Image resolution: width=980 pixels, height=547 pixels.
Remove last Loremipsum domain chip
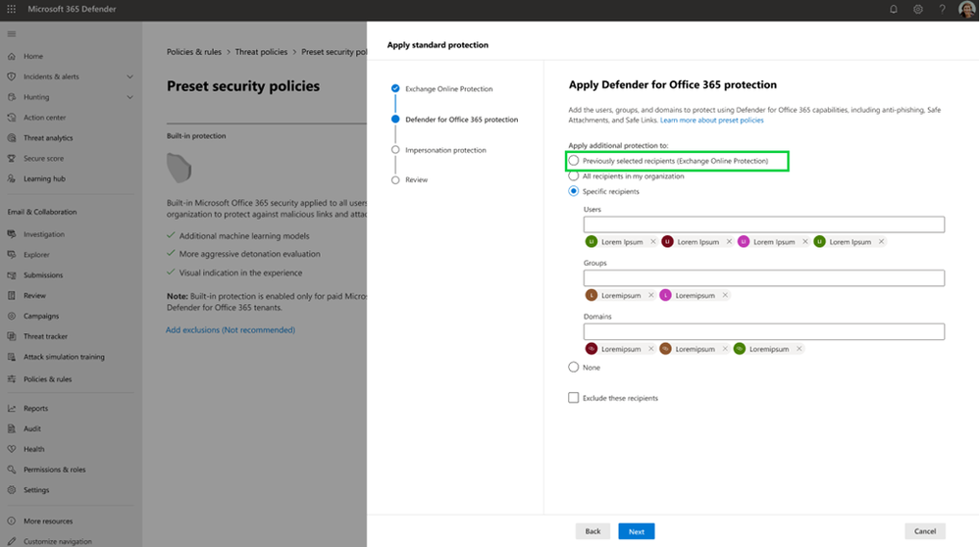click(x=799, y=349)
